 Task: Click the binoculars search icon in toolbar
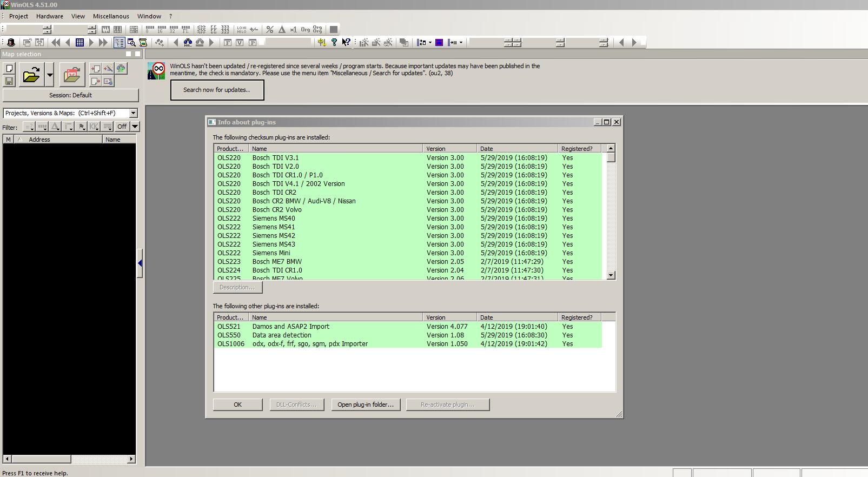point(188,42)
